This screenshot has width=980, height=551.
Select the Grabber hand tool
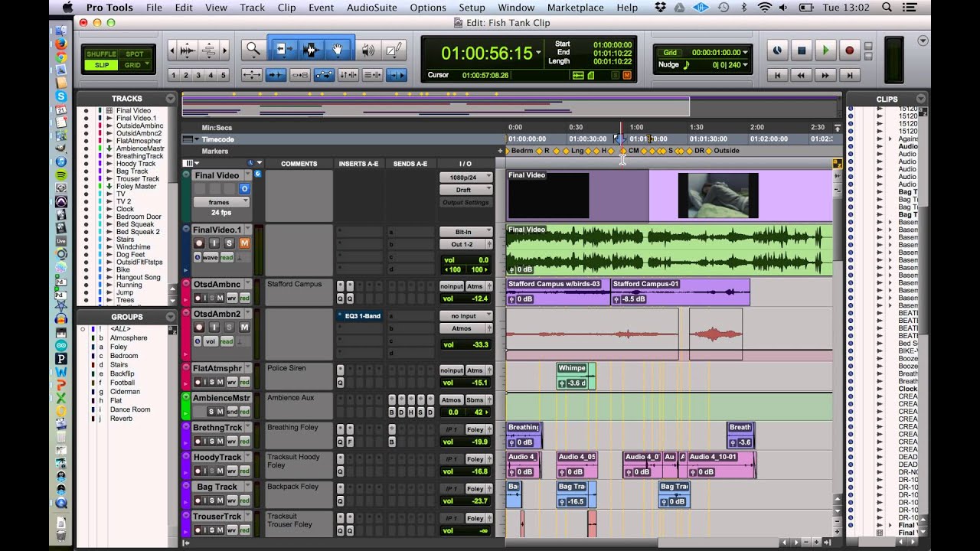click(338, 51)
